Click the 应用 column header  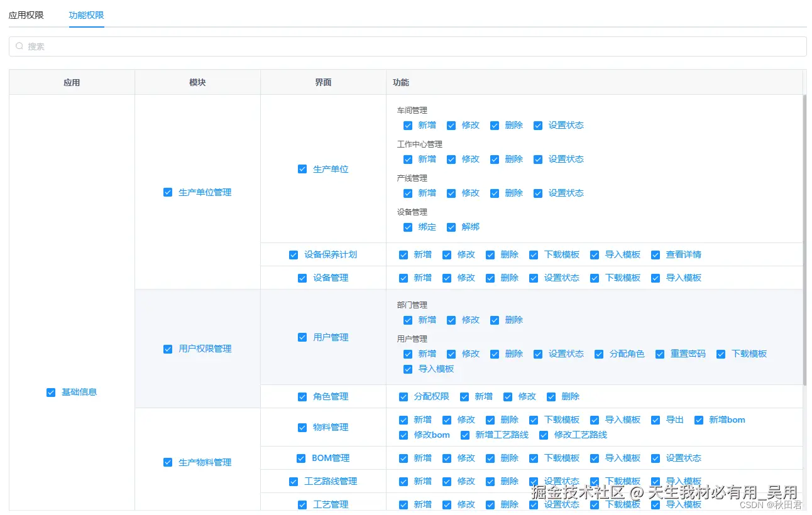(x=72, y=82)
